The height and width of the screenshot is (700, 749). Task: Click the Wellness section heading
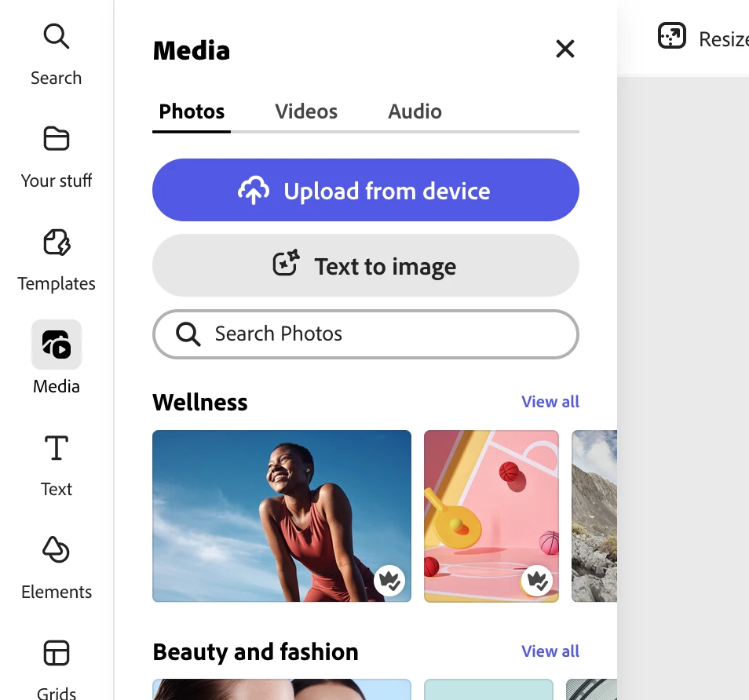pyautogui.click(x=200, y=403)
